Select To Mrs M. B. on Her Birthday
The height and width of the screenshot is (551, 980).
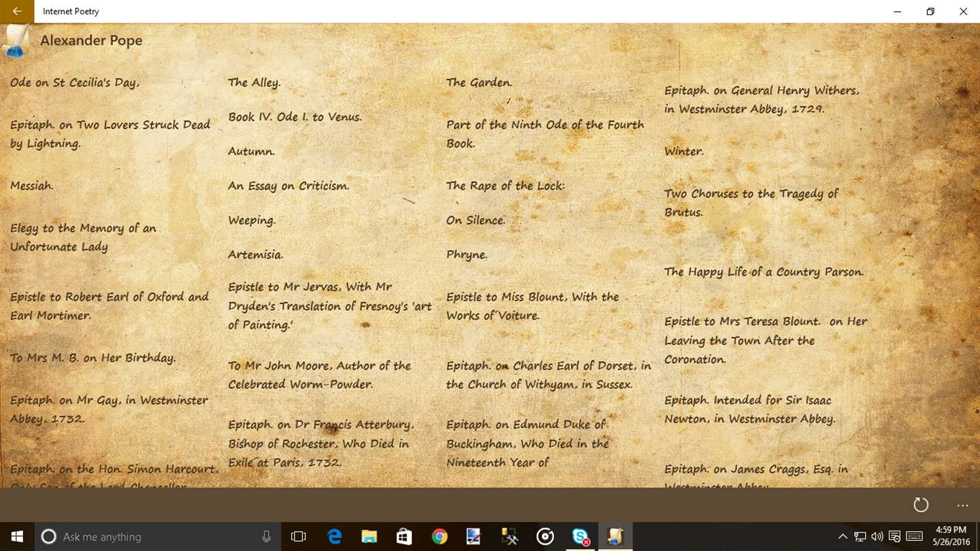pyautogui.click(x=93, y=358)
